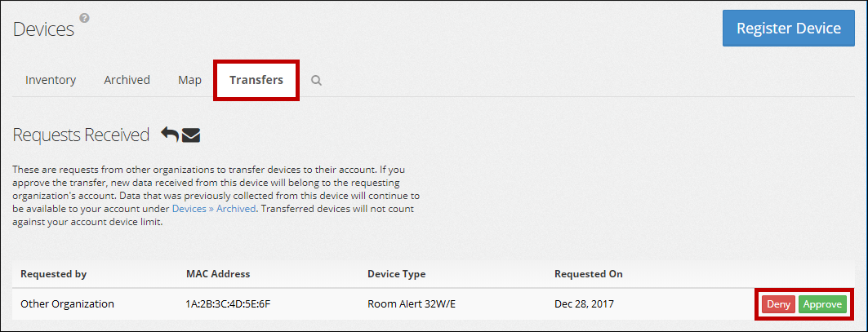This screenshot has height=332, width=868.
Task: Switch to the Inventory tab
Action: coord(51,80)
